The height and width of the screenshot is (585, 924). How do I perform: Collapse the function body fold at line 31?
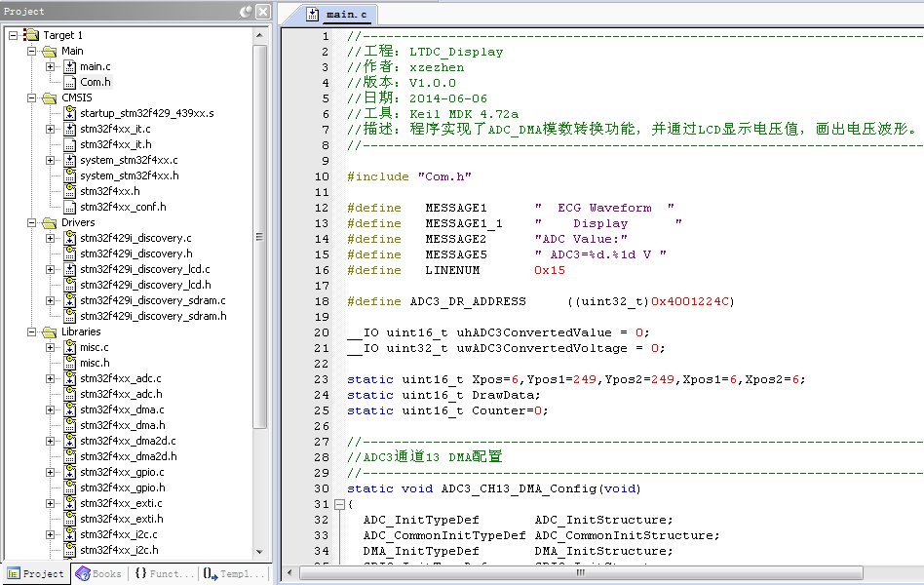point(338,504)
